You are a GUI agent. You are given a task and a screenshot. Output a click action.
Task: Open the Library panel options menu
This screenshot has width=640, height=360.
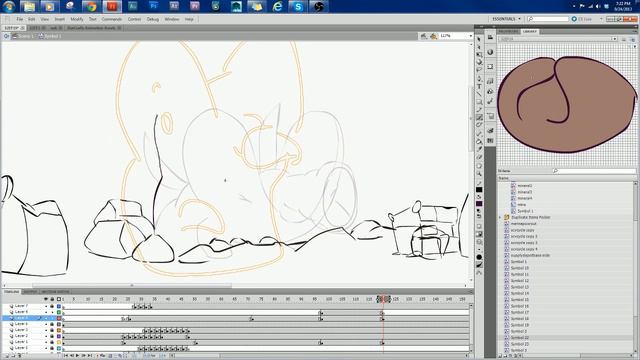pos(635,31)
